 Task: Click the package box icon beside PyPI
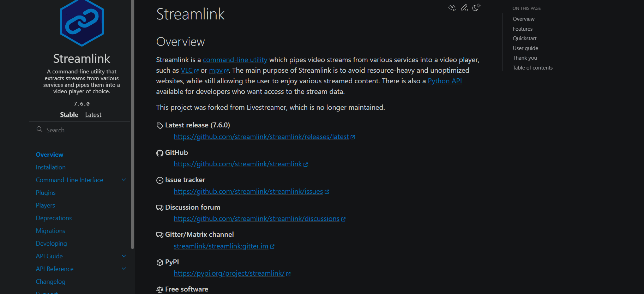point(160,262)
